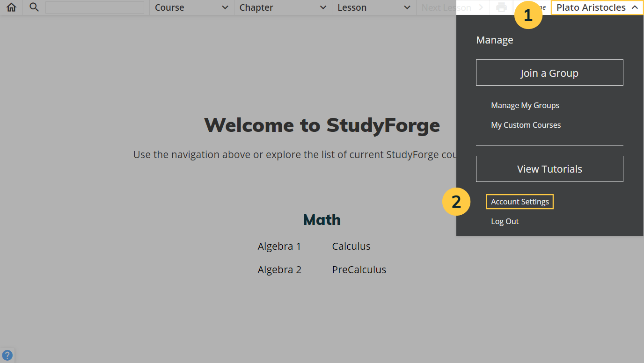Click the print icon next to Next Lesson
The width and height of the screenshot is (644, 363).
click(x=501, y=7)
